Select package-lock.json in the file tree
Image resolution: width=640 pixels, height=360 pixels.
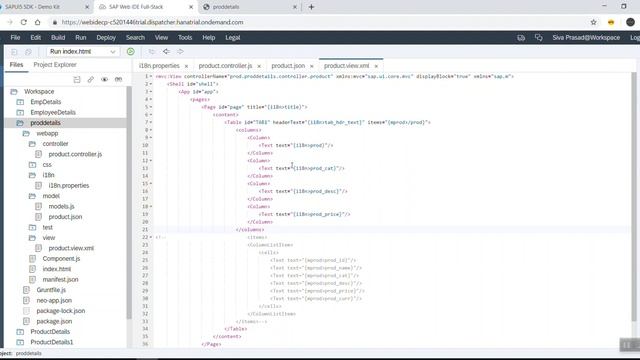(61, 311)
